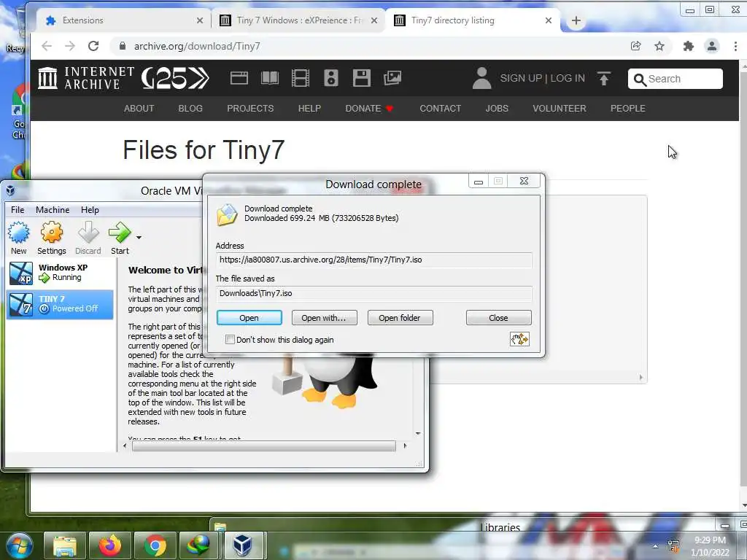The height and width of the screenshot is (560, 747).
Task: Click Open in the Download complete dialog
Action: 249,318
